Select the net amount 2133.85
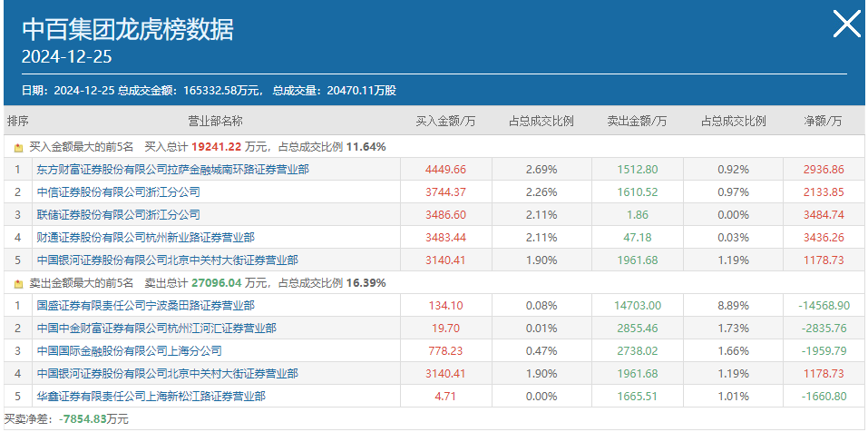 point(824,192)
